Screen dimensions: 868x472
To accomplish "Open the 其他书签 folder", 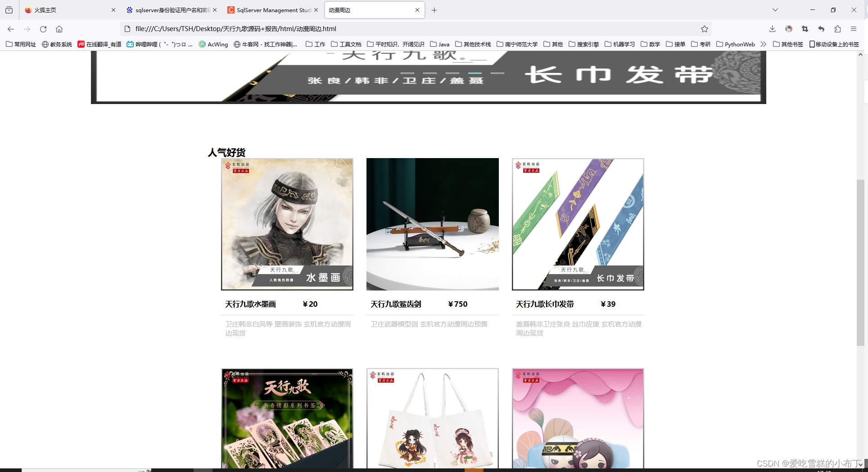I will tap(788, 44).
